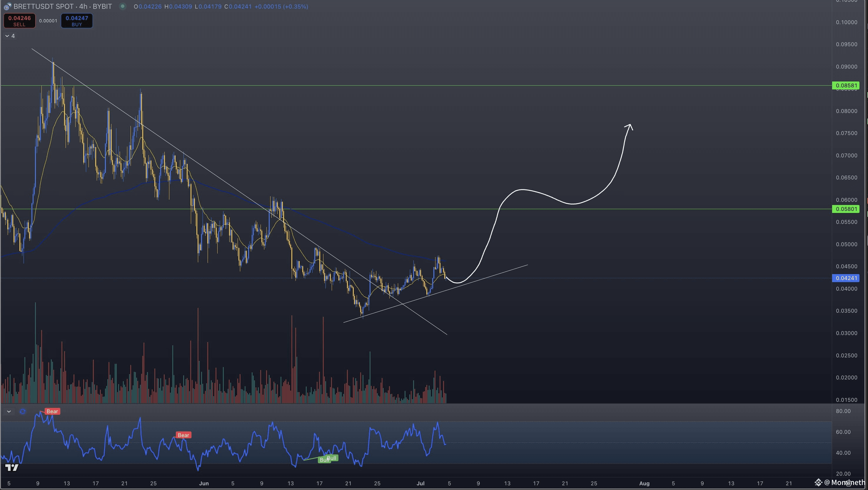
Task: Click the Aug label on the time axis
Action: pos(644,483)
